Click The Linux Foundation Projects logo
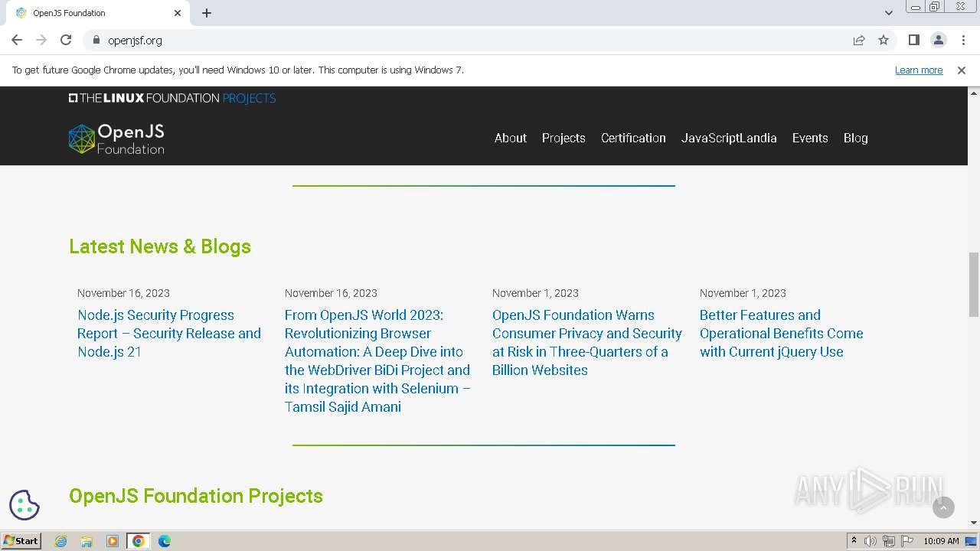The width and height of the screenshot is (980, 551). coord(172,98)
